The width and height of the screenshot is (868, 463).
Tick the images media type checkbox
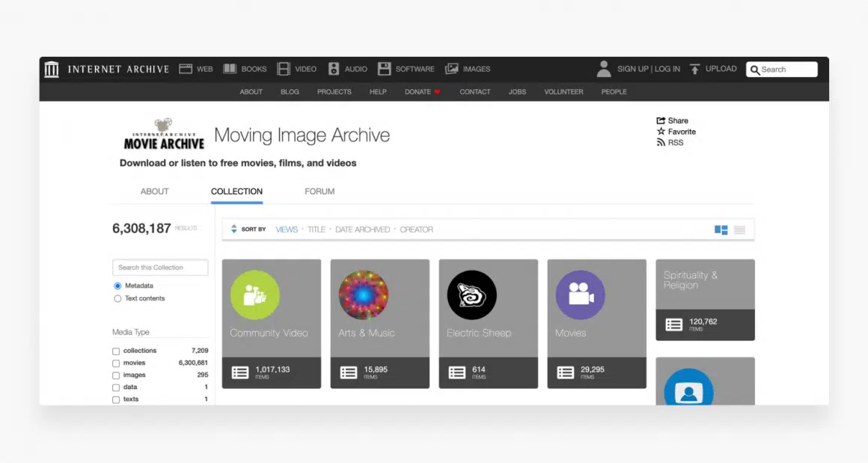[x=116, y=375]
